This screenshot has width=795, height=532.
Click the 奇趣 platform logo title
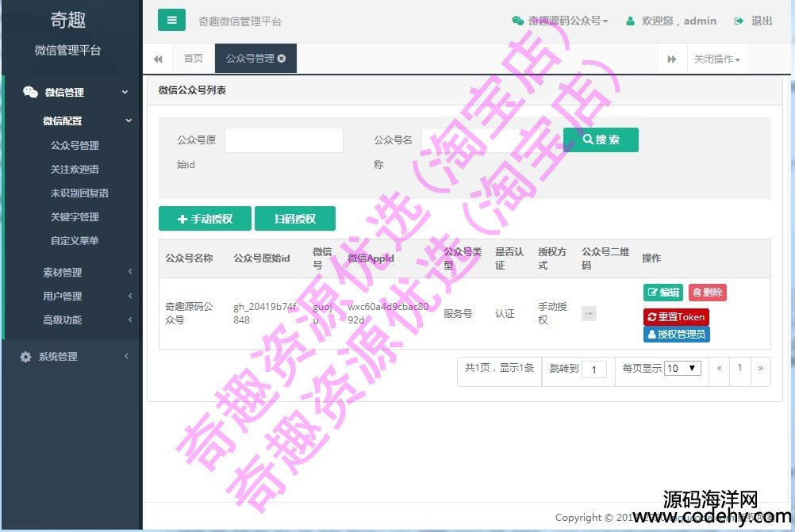click(68, 21)
